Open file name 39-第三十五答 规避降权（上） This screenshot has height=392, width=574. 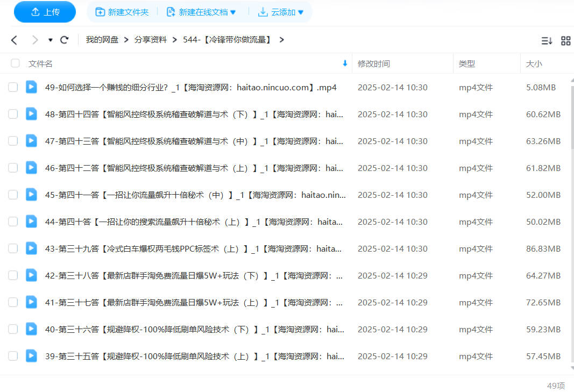point(194,357)
